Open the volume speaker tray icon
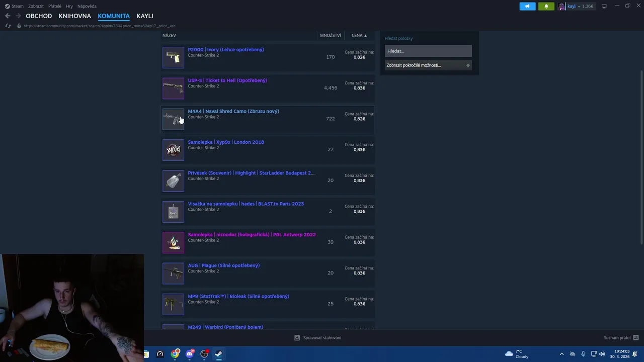Image resolution: width=644 pixels, height=362 pixels. [602, 354]
